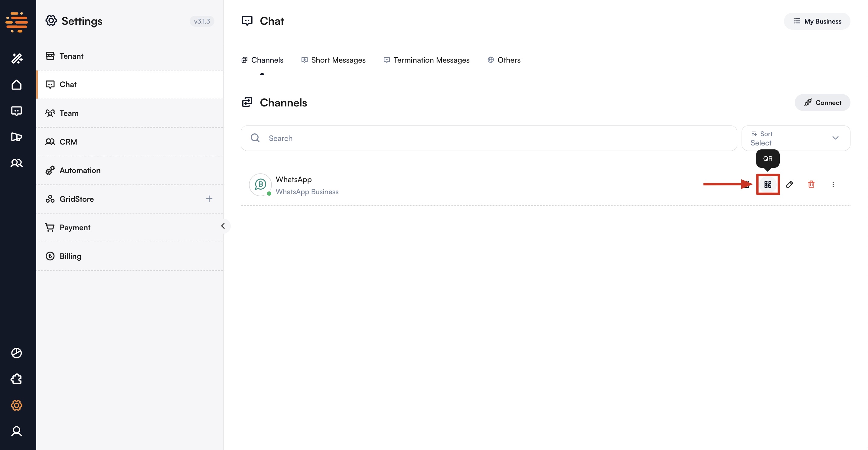
Task: Open the analytics pie chart icon
Action: click(x=17, y=353)
